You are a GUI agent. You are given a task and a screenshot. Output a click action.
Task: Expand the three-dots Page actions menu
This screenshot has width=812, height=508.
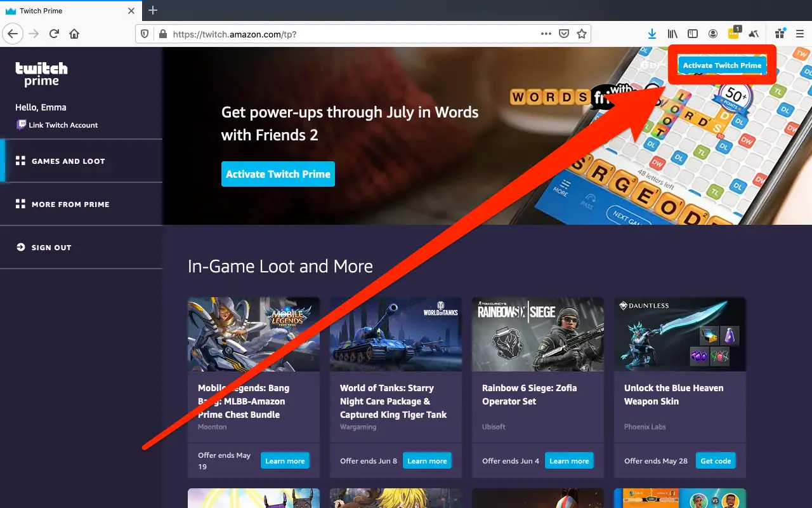(x=545, y=34)
